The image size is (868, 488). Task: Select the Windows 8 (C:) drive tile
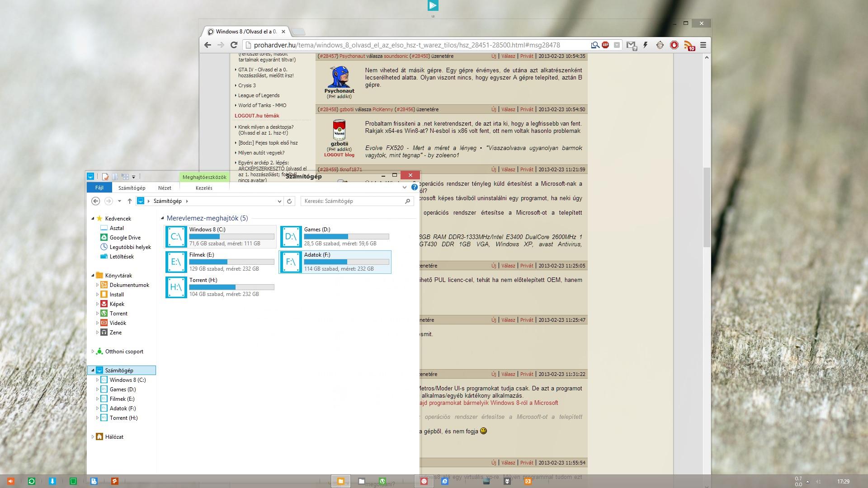click(x=221, y=236)
